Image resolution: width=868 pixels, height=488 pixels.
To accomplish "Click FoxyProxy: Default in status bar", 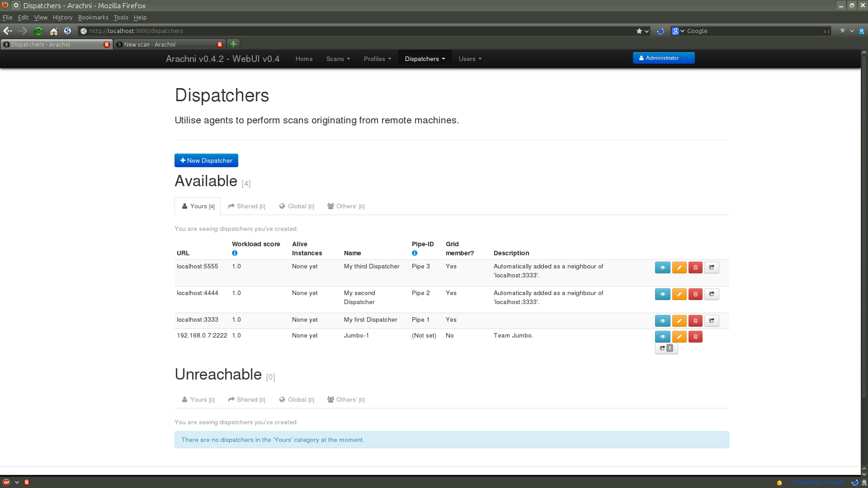I will pos(818,482).
